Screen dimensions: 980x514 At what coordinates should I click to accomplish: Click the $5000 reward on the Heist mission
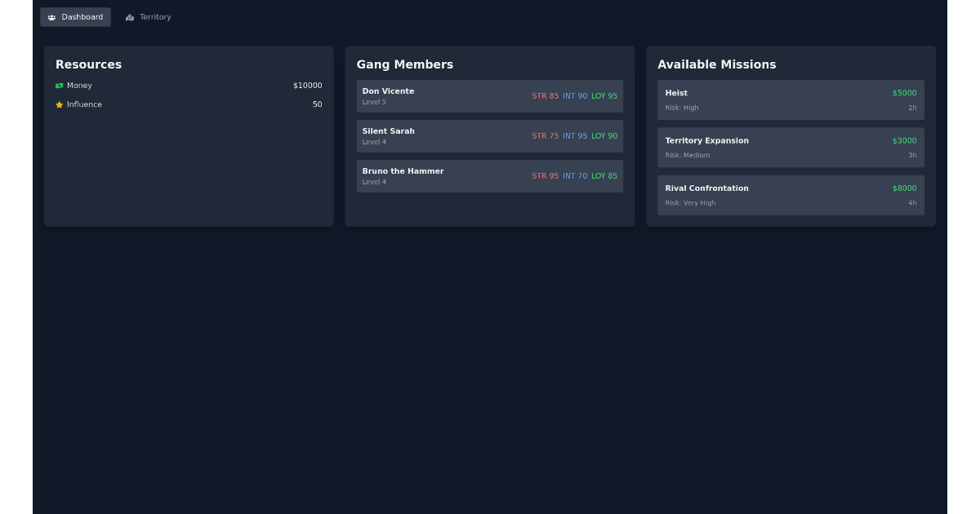coord(904,93)
